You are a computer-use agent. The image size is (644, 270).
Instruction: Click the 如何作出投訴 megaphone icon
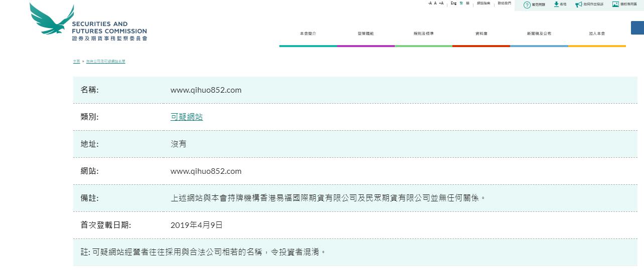tap(579, 4)
